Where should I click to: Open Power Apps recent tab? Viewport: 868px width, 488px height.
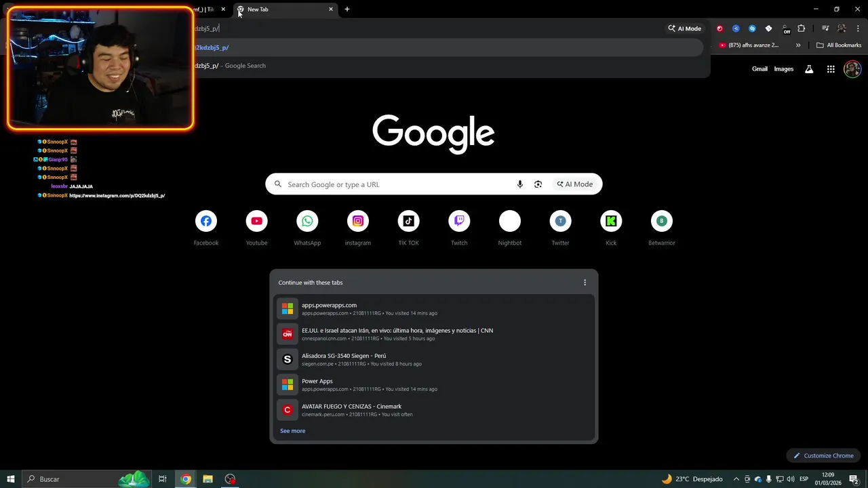[x=434, y=384]
